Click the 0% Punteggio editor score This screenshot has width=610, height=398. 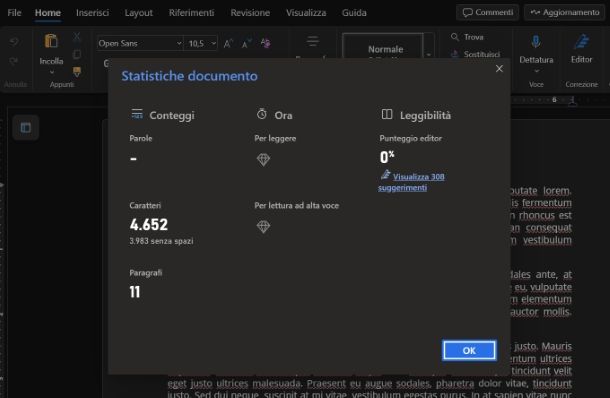click(387, 157)
